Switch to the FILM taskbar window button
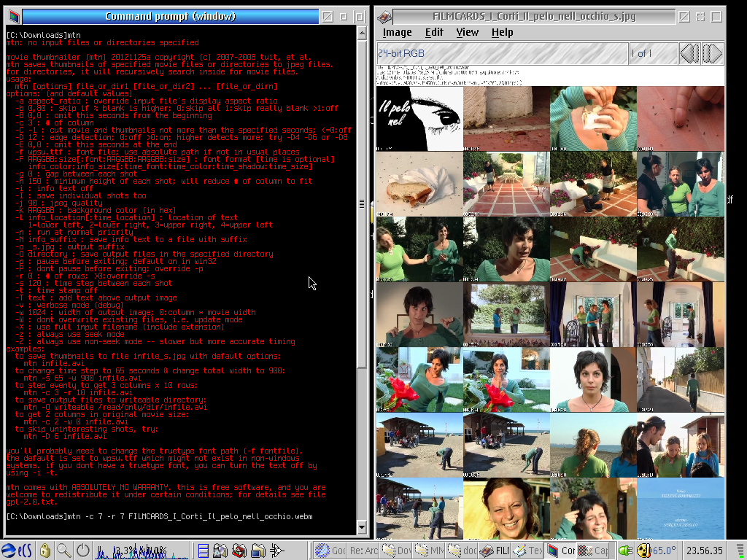This screenshot has height=560, width=747. (495, 551)
